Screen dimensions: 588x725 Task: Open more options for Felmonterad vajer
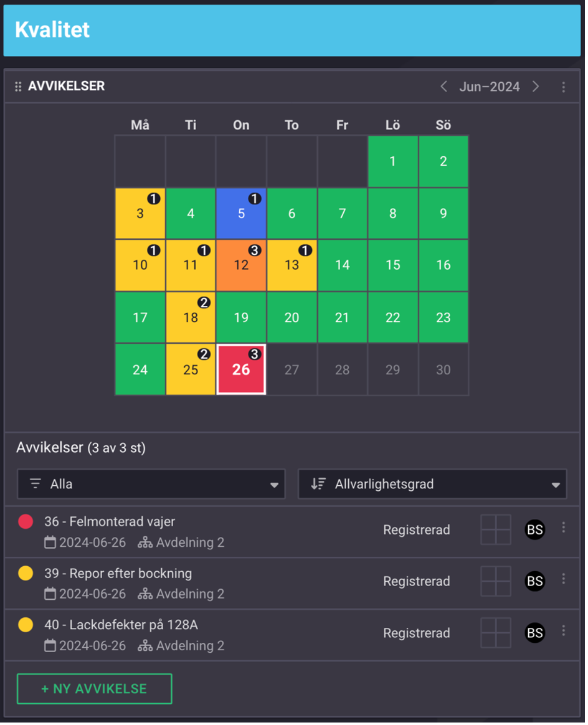(564, 528)
